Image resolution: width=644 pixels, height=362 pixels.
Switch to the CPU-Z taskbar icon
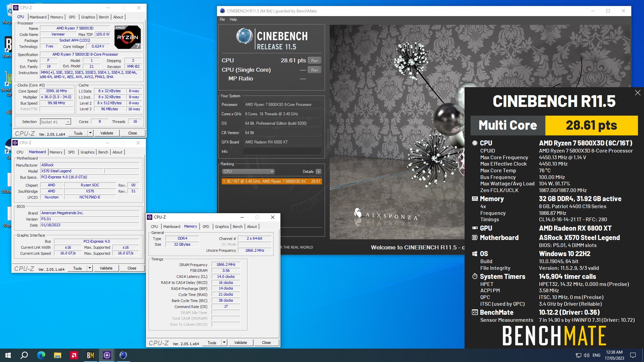click(107, 355)
